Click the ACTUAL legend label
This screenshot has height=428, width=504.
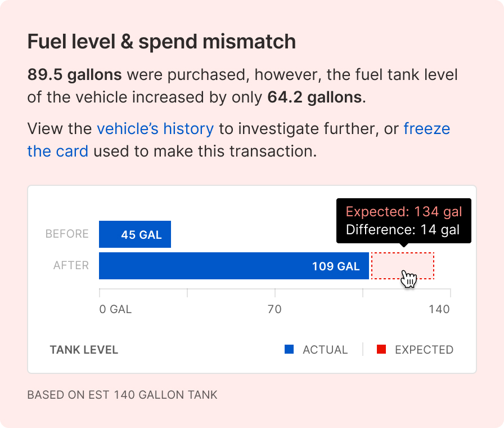click(325, 350)
